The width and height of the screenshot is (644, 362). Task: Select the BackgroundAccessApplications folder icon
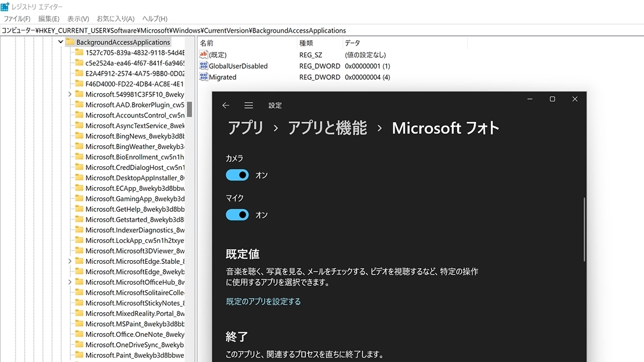coord(70,42)
